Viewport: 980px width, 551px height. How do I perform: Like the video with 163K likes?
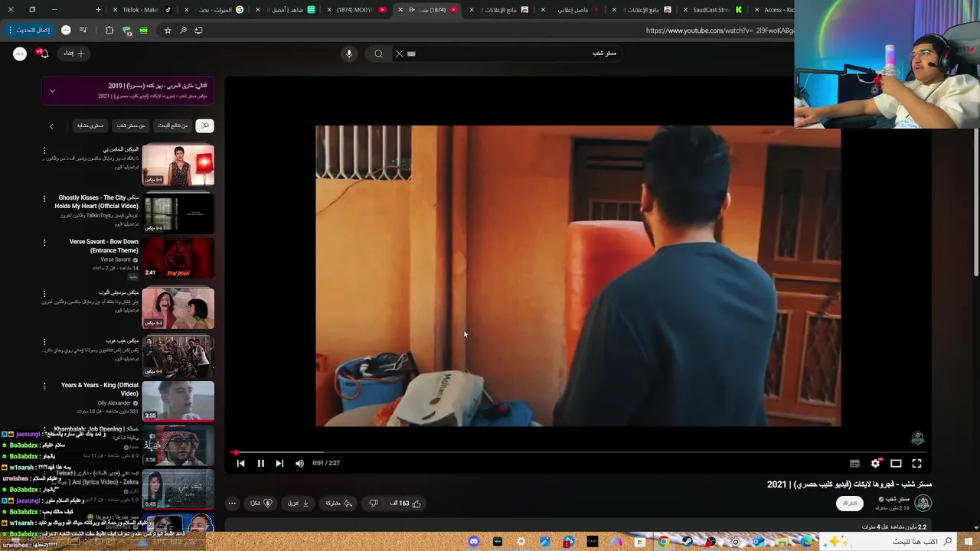(x=406, y=503)
